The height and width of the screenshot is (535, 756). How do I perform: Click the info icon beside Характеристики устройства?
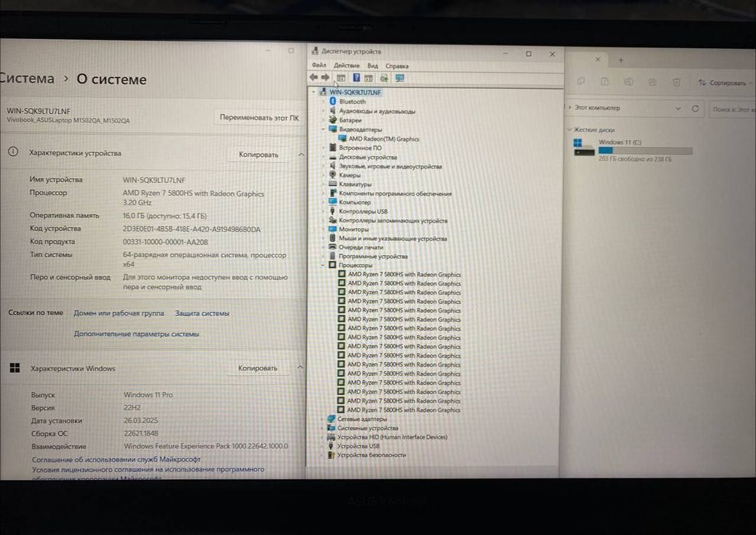point(13,152)
